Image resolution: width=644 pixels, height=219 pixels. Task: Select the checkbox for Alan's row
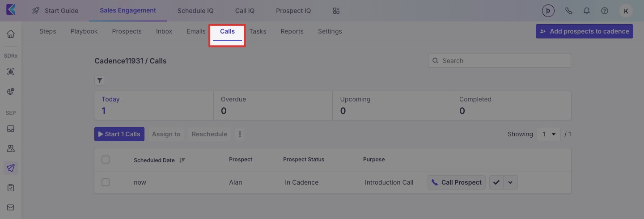[x=106, y=182]
